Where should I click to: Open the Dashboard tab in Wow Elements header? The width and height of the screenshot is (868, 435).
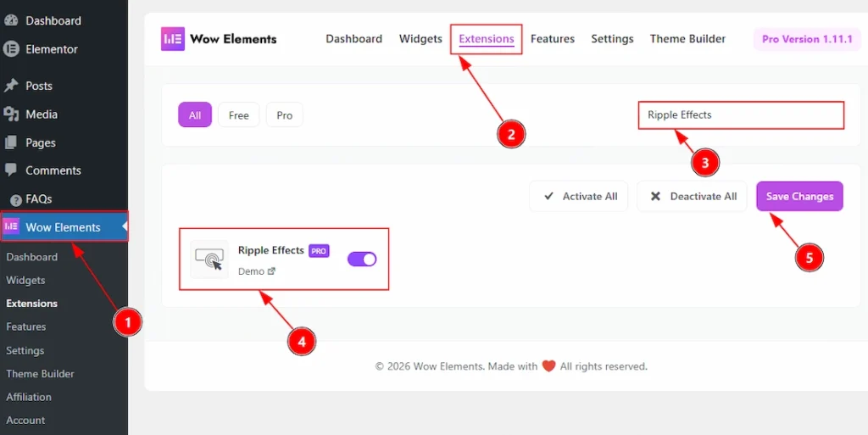[x=353, y=39]
